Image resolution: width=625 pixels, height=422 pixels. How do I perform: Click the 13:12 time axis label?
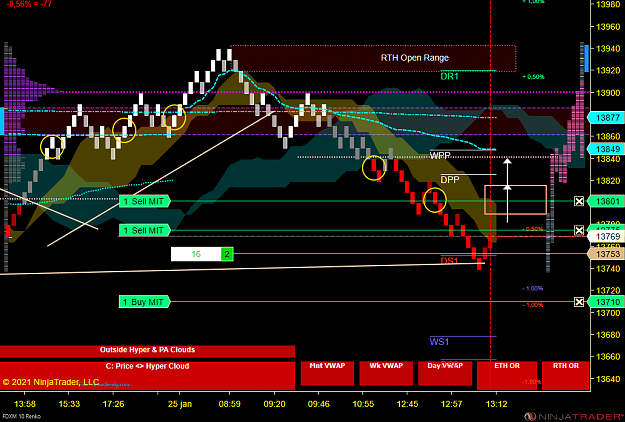[497, 404]
